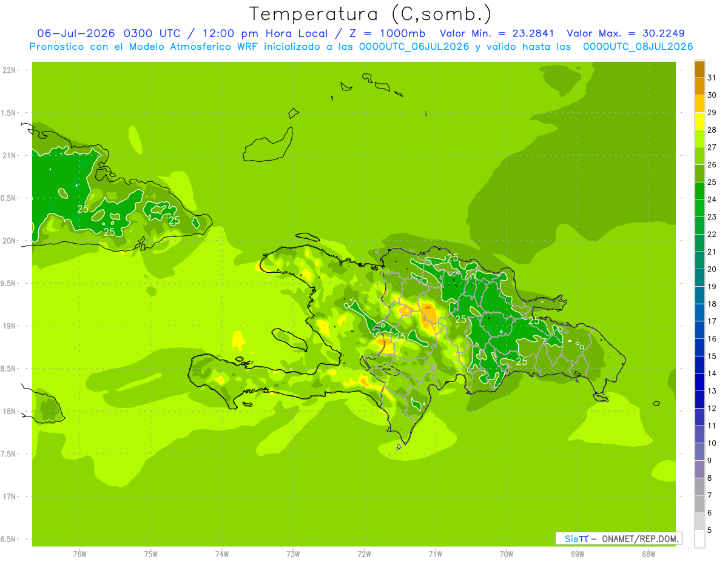Image resolution: width=728 pixels, height=562 pixels.
Task: Pick the teal swatch between 20 and 19
Action: [x=699, y=278]
